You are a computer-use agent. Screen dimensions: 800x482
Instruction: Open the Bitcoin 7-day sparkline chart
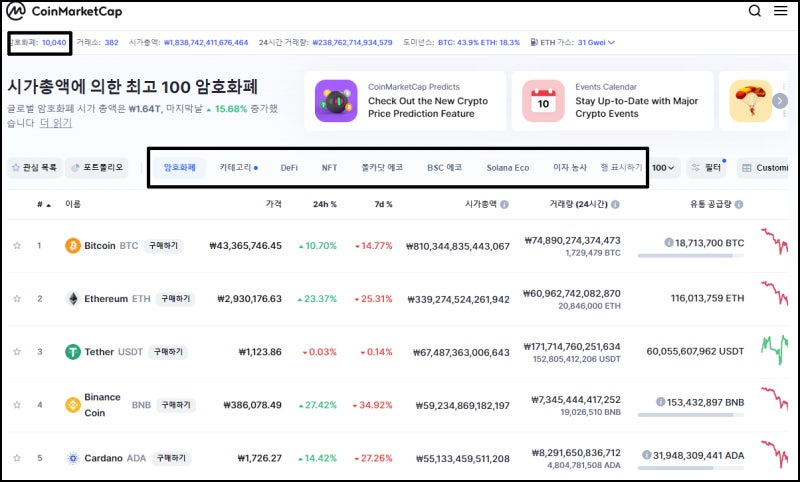pyautogui.click(x=774, y=241)
